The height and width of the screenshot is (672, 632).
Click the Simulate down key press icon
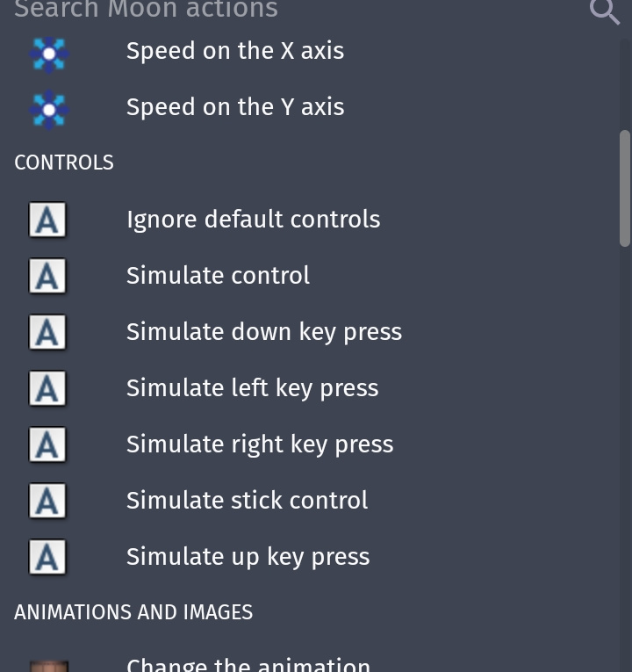47,332
